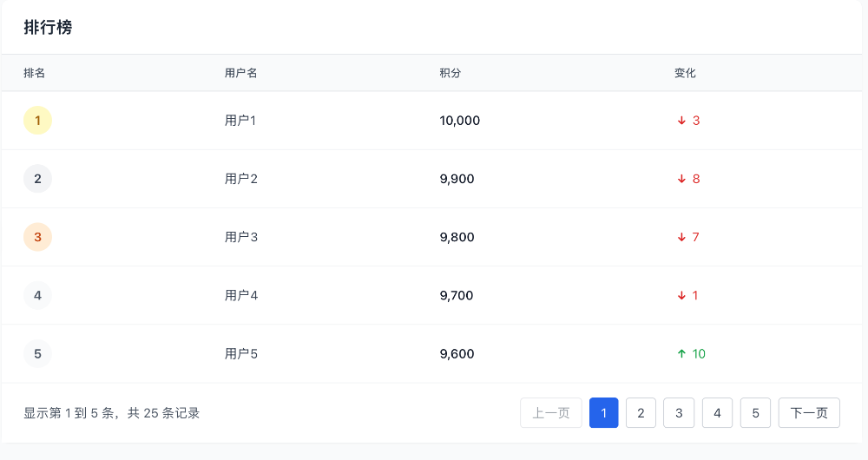Click the orange rank 3 badge

pos(37,237)
